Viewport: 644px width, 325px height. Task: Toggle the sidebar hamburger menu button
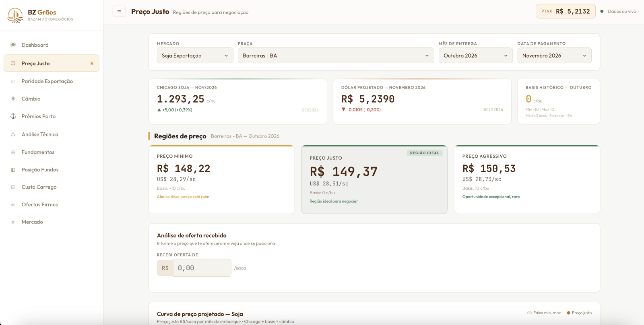click(119, 12)
